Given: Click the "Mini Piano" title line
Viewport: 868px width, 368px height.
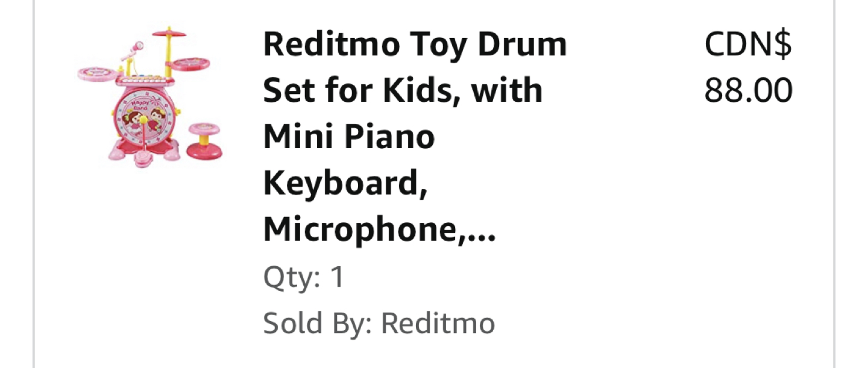Looking at the screenshot, I should click(x=349, y=137).
